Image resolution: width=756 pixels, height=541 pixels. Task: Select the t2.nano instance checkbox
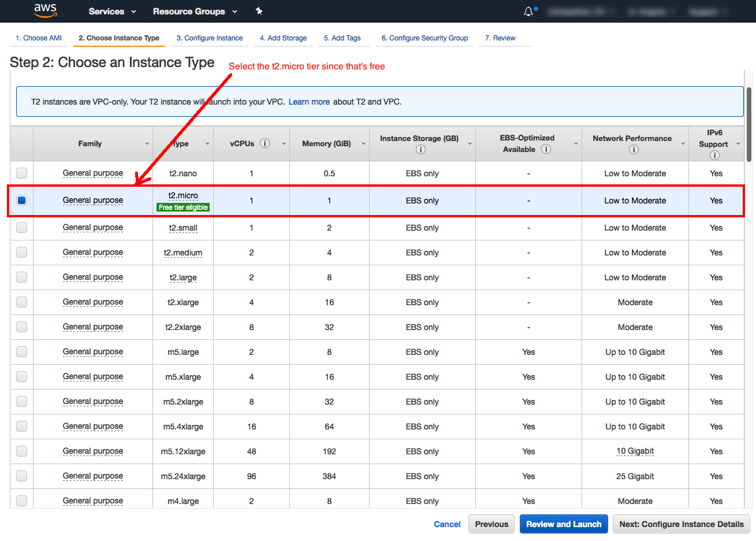pyautogui.click(x=21, y=173)
